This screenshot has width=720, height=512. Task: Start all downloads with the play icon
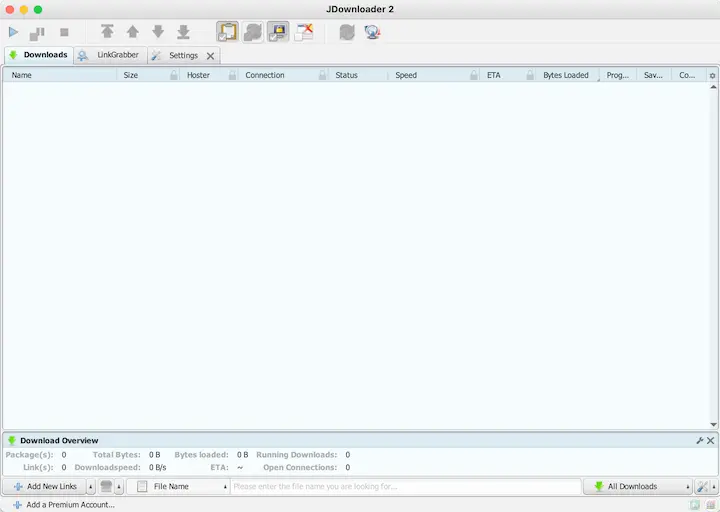13,32
